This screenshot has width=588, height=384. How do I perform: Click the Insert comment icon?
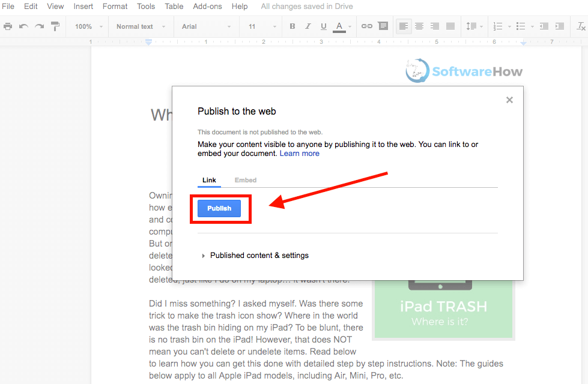(383, 26)
